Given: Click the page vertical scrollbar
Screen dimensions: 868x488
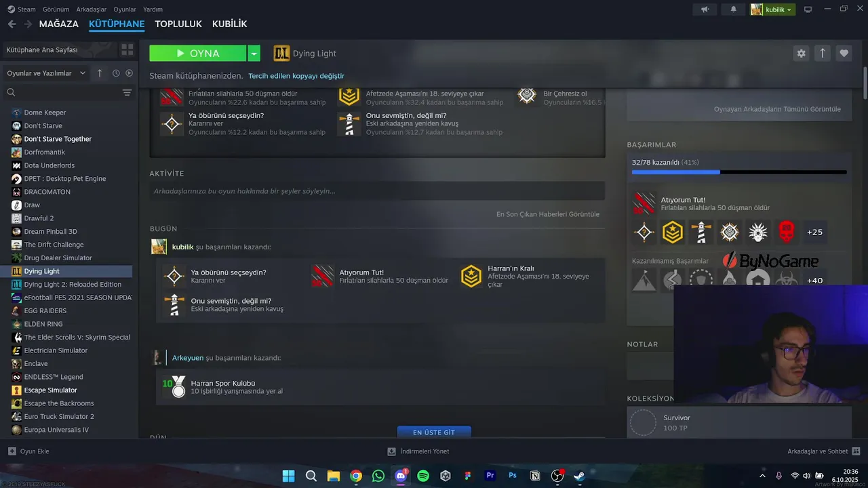Looking at the screenshot, I should tap(865, 85).
